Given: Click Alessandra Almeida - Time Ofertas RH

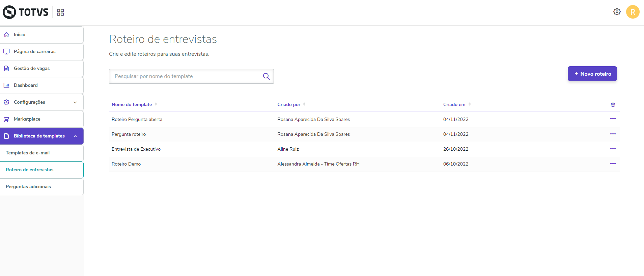Looking at the screenshot, I should coord(318,164).
